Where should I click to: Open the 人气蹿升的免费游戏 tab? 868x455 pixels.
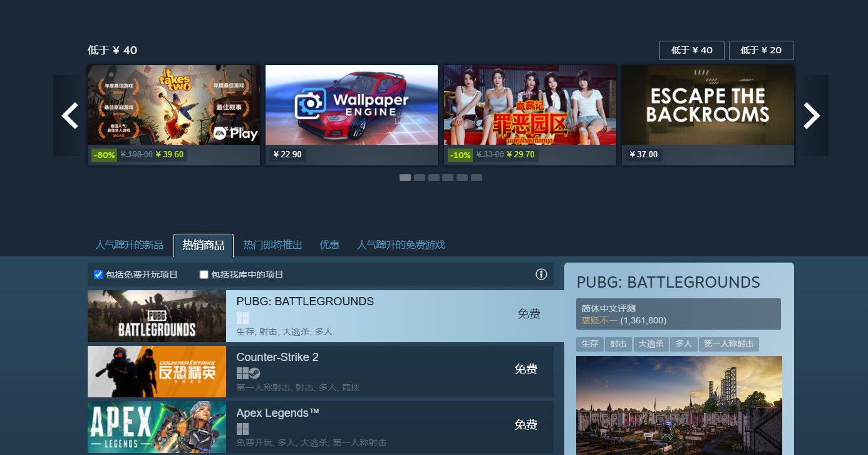pos(400,244)
